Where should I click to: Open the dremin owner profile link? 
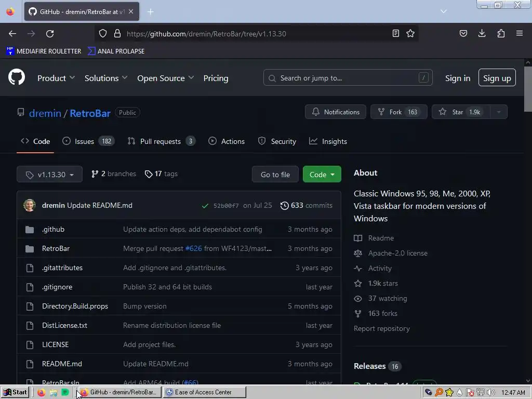(x=45, y=113)
